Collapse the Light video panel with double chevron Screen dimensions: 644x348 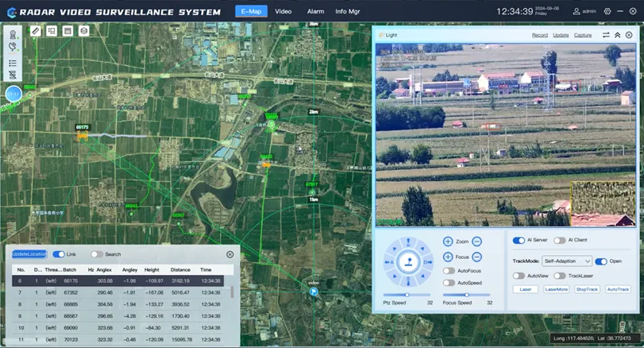[618, 35]
